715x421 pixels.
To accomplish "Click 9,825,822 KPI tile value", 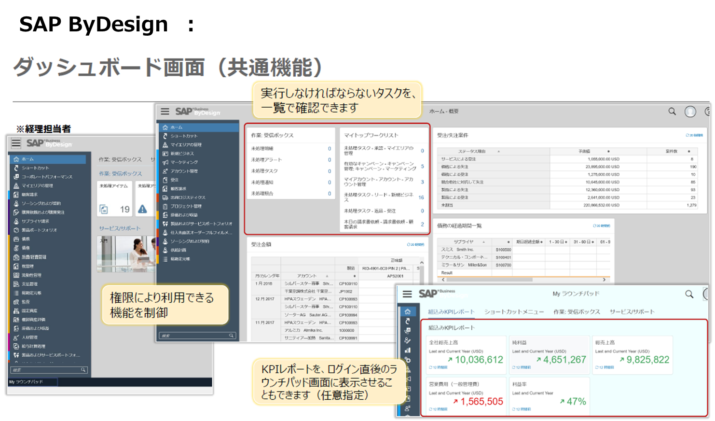I will pos(648,359).
